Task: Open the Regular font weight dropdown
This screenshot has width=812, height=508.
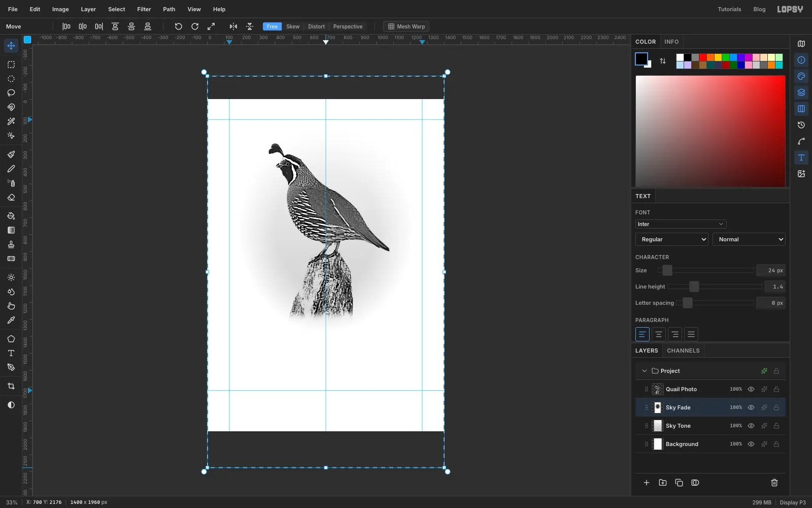Action: [x=671, y=239]
